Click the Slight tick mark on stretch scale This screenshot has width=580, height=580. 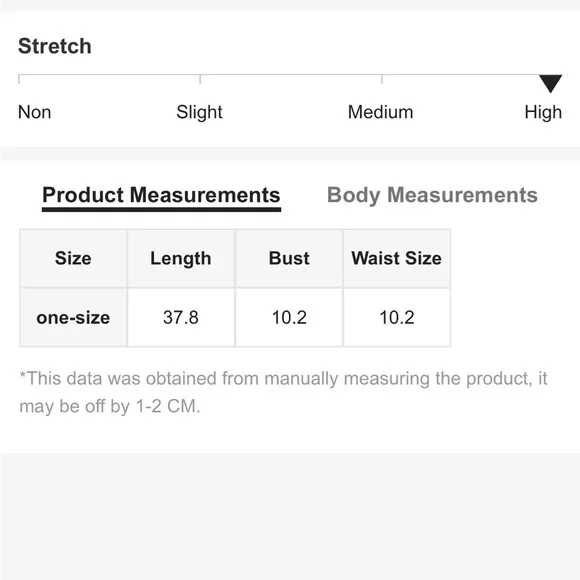click(x=200, y=79)
